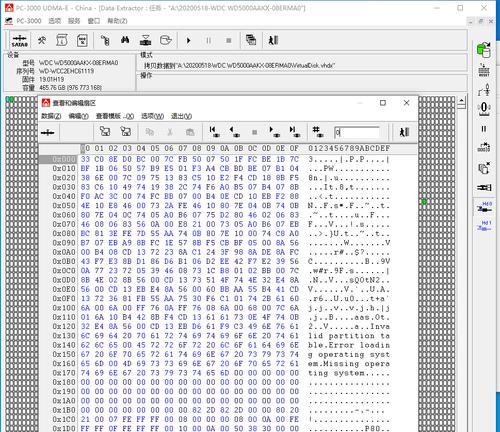Jump to last sector button

pyautogui.click(x=294, y=132)
